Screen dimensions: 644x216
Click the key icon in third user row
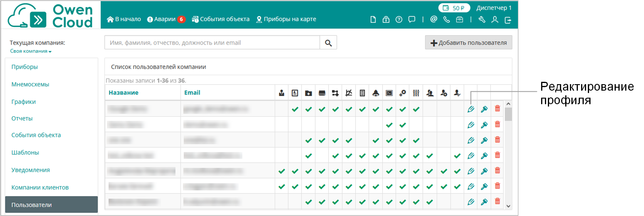tap(484, 140)
